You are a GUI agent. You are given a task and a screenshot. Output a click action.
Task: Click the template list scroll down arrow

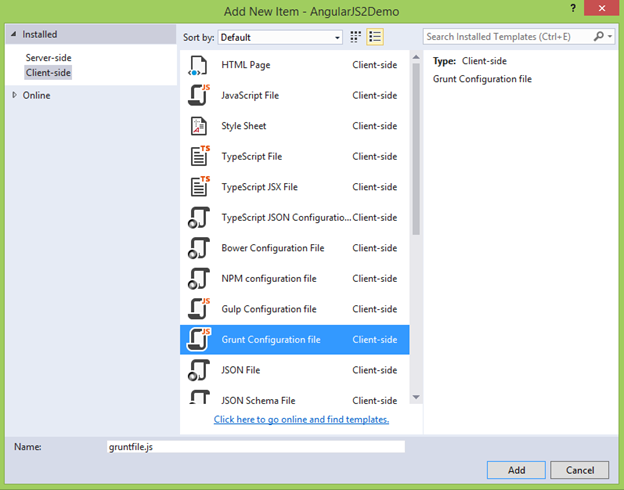pyautogui.click(x=416, y=397)
